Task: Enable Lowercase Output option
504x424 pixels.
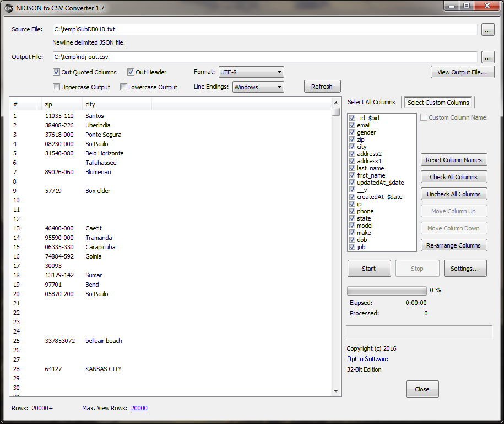Action: pos(124,87)
